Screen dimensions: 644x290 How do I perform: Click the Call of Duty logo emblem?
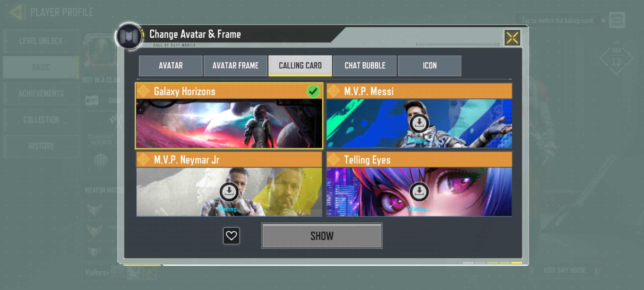pyautogui.click(x=129, y=36)
